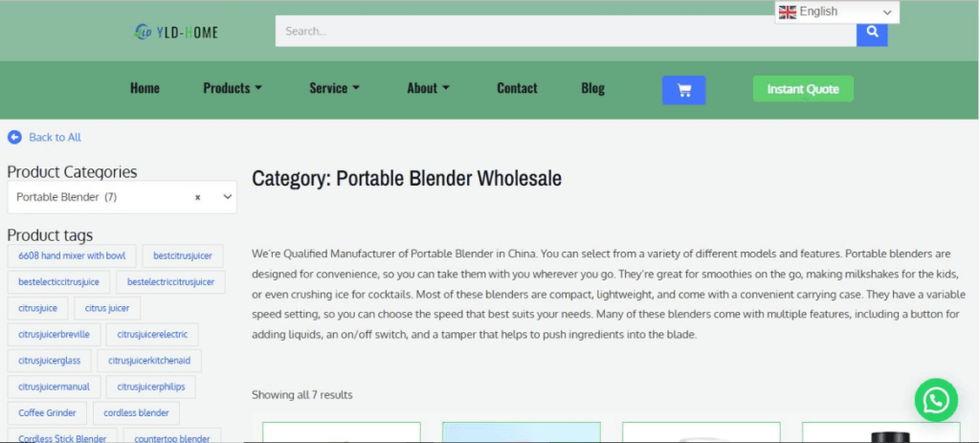980x443 pixels.
Task: Expand the English language dropdown
Action: (x=887, y=12)
